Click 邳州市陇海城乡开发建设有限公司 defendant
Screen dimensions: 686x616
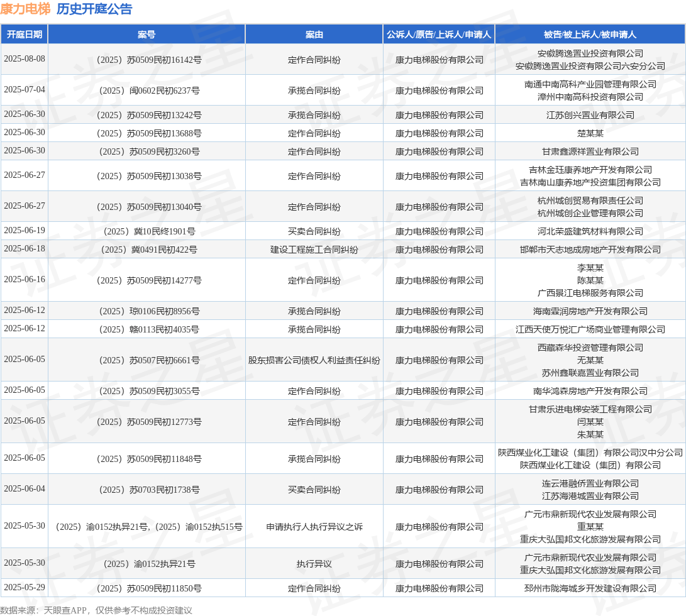(590, 588)
